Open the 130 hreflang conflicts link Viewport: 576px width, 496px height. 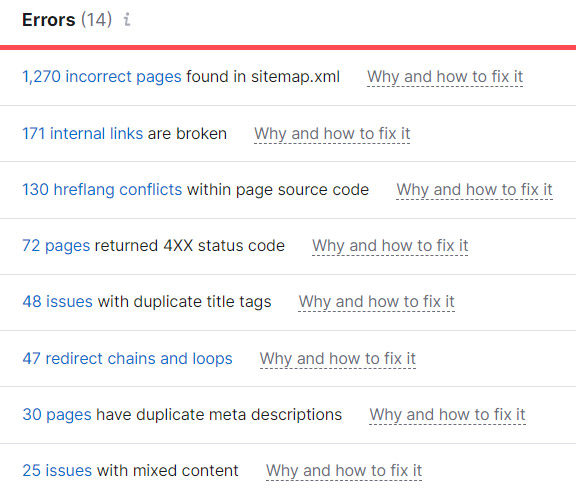102,190
